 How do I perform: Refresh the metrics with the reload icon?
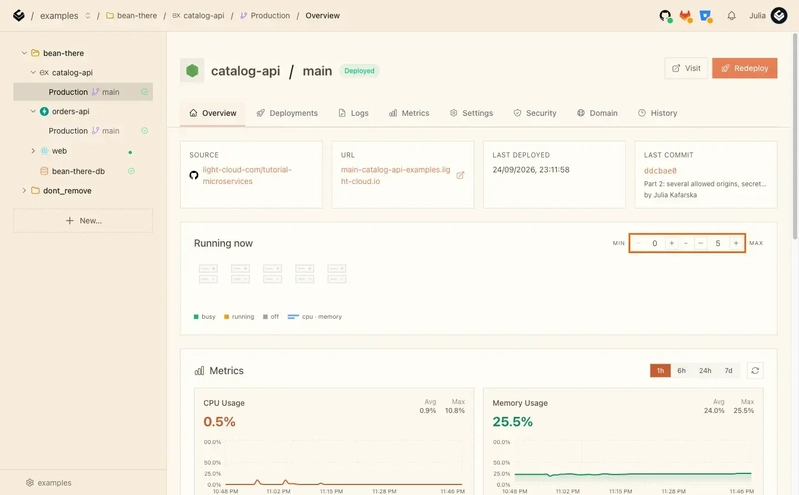coord(755,371)
